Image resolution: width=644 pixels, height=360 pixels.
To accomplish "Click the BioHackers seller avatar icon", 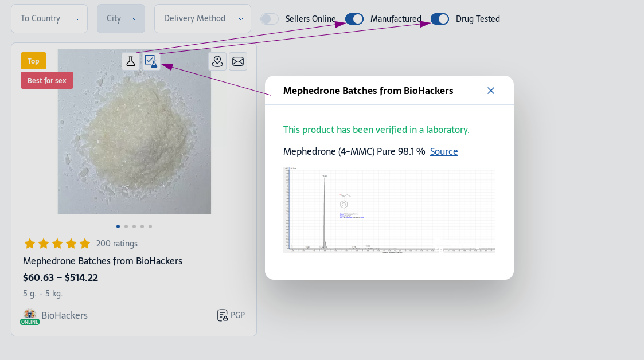I will pos(29,315).
